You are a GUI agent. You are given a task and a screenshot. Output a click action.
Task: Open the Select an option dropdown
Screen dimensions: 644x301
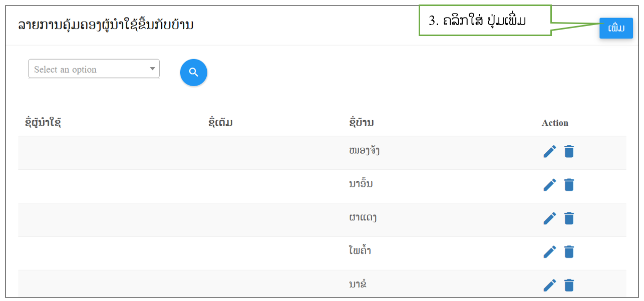[94, 69]
